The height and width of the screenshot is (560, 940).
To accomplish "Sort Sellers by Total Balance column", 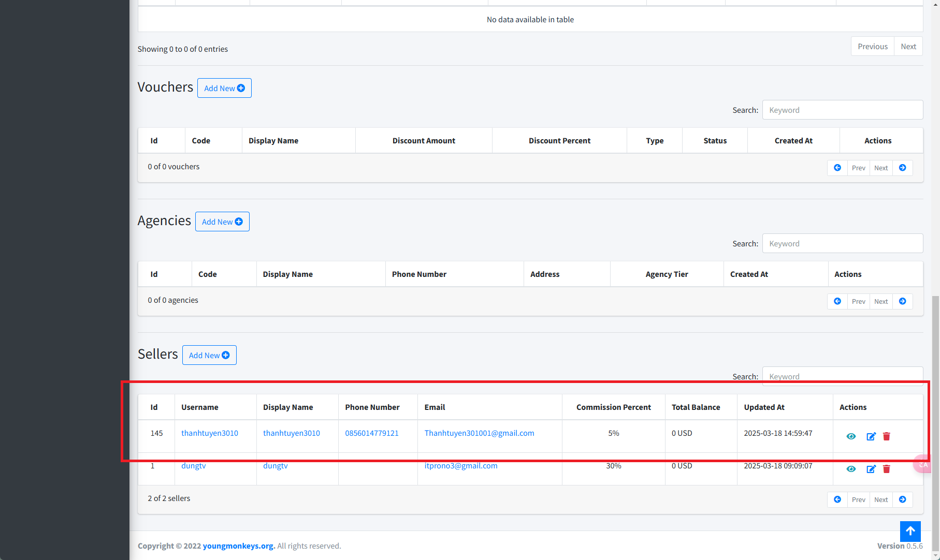I will point(701,407).
